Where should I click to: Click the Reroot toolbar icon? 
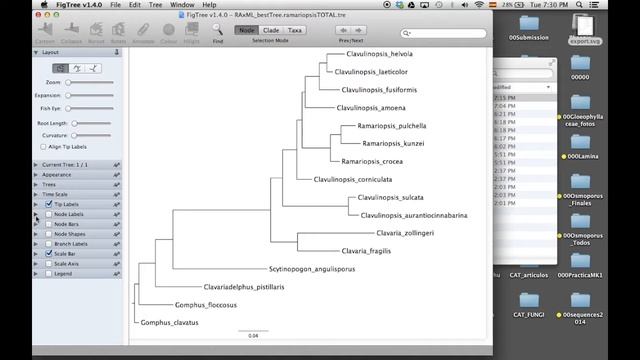click(96, 30)
